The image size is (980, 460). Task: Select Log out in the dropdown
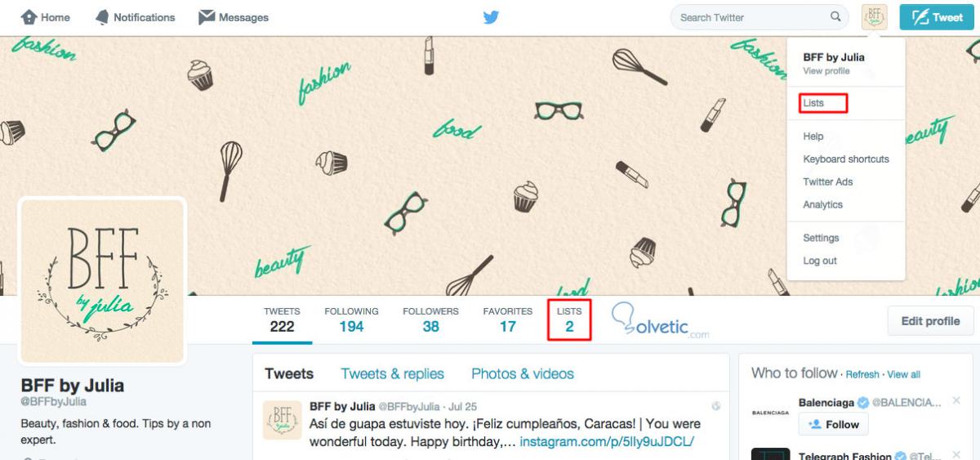(819, 261)
